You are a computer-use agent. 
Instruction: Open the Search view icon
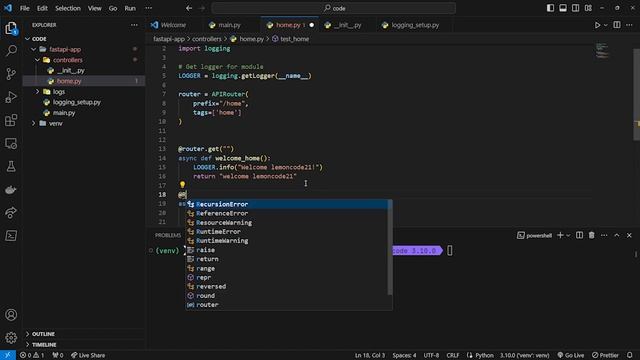coord(11,51)
